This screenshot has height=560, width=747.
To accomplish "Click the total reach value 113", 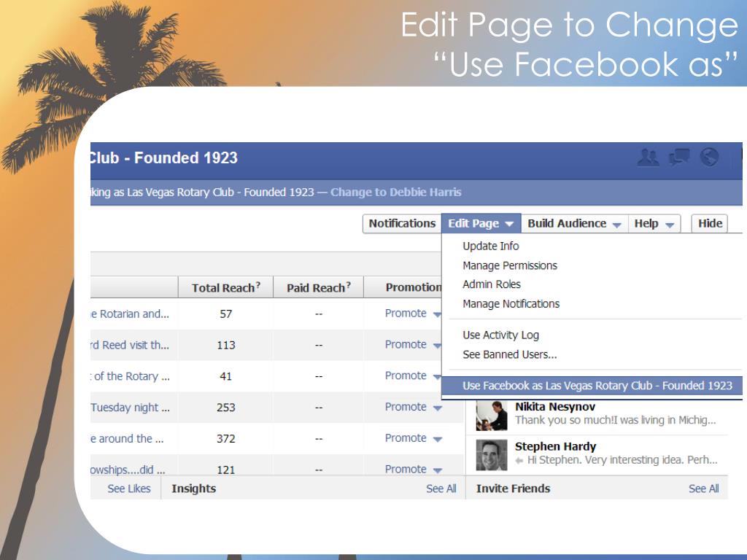I will pos(226,345).
